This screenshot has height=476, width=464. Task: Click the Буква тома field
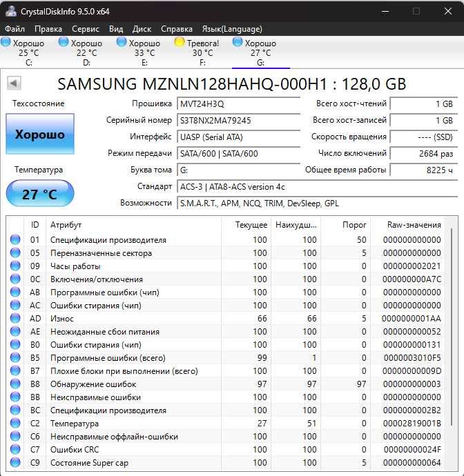click(238, 170)
